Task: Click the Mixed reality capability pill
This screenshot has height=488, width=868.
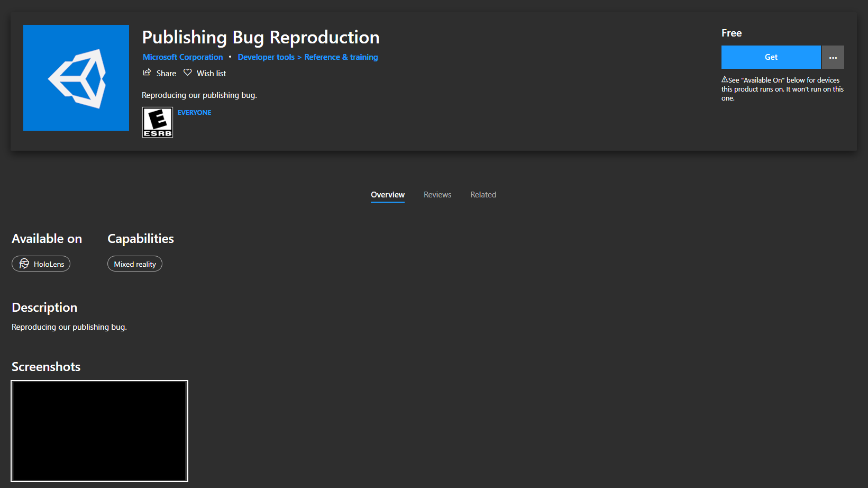Action: (x=135, y=264)
